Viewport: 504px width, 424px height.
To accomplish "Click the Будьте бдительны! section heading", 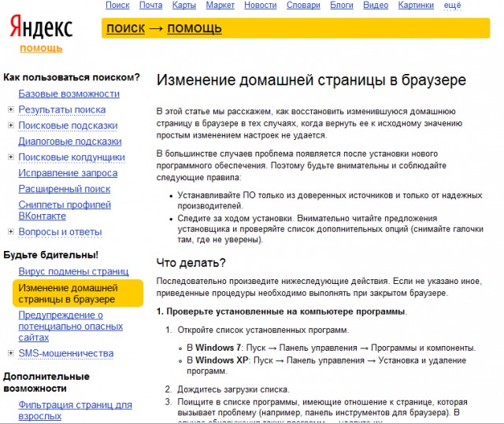I will pos(50,255).
